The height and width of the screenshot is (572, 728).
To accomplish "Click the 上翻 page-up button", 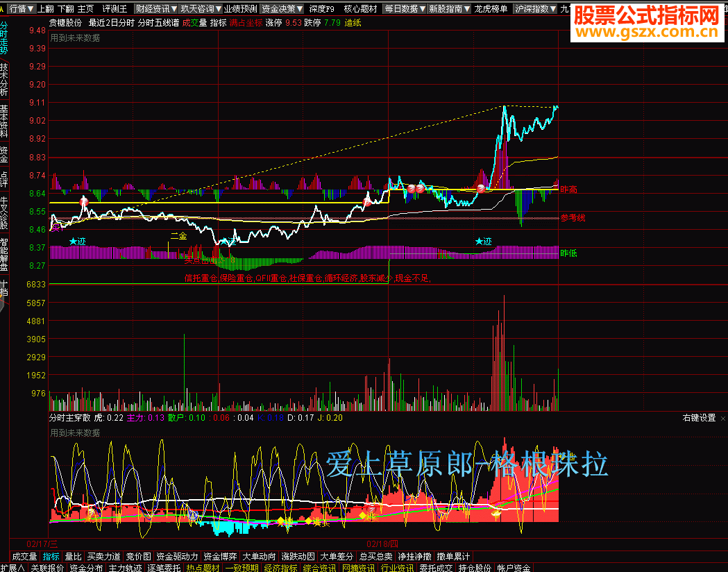I will tap(46, 9).
